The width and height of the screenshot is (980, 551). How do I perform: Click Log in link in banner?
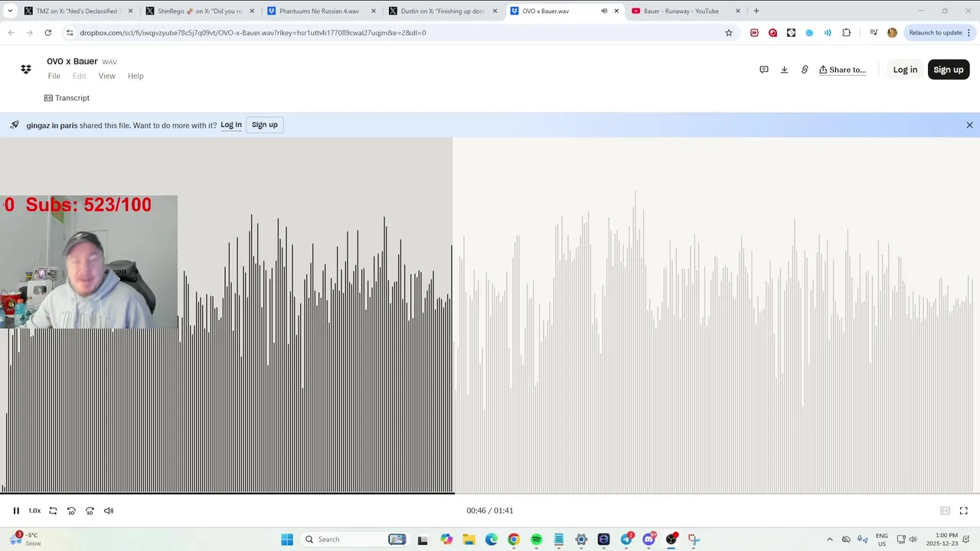231,125
